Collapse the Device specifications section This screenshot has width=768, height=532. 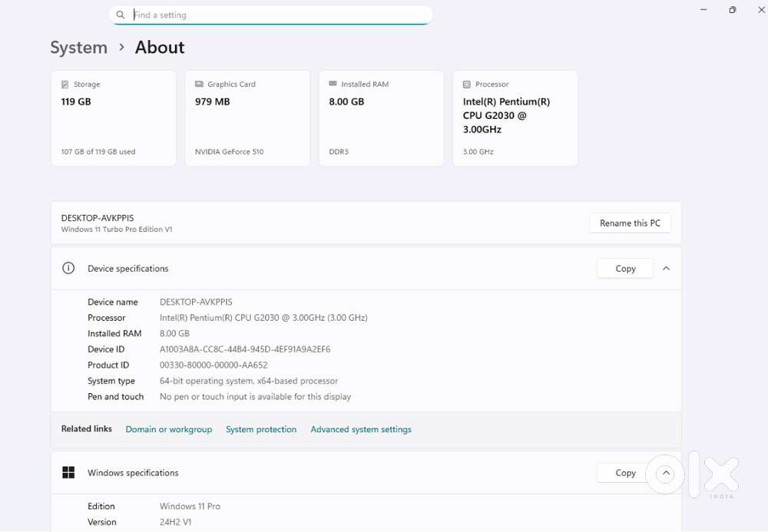pyautogui.click(x=666, y=269)
